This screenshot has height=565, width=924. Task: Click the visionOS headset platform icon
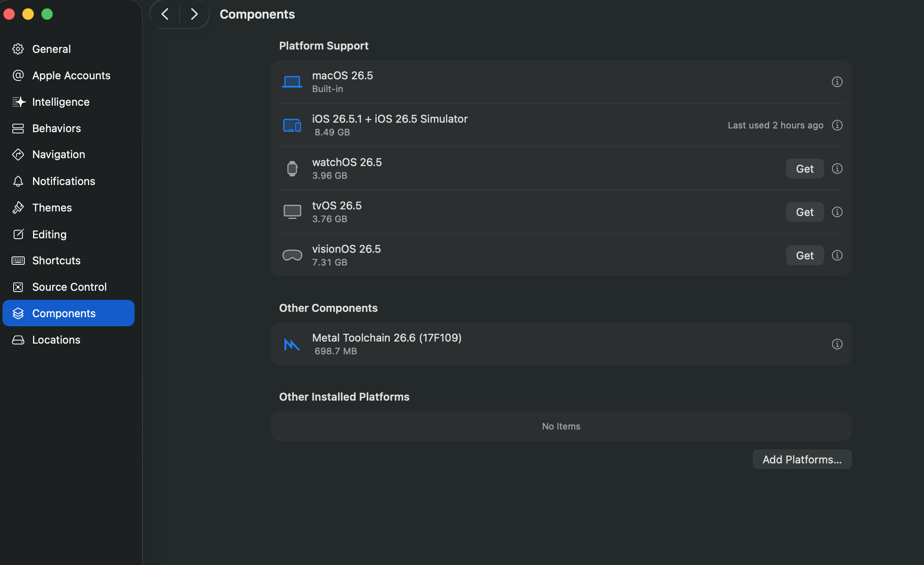(292, 255)
